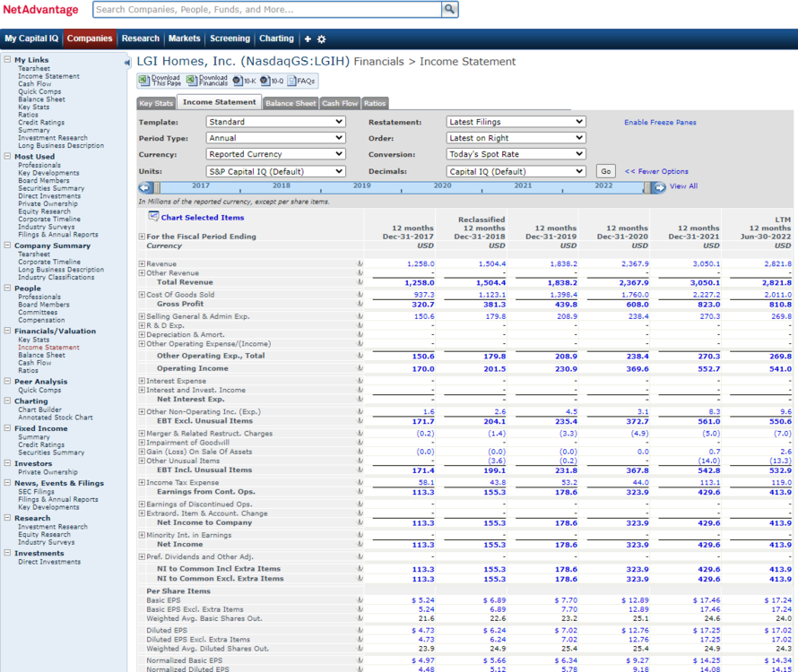Open the FAQs document icon
The image size is (798, 672).
292,81
